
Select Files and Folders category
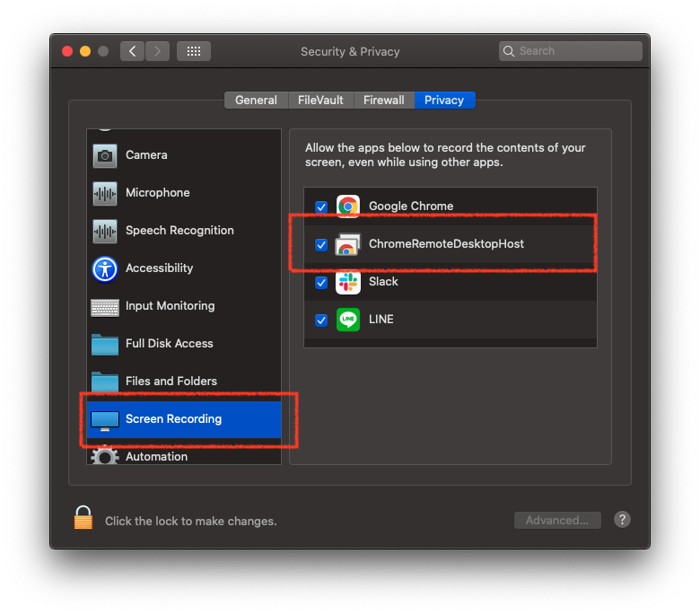pyautogui.click(x=171, y=382)
